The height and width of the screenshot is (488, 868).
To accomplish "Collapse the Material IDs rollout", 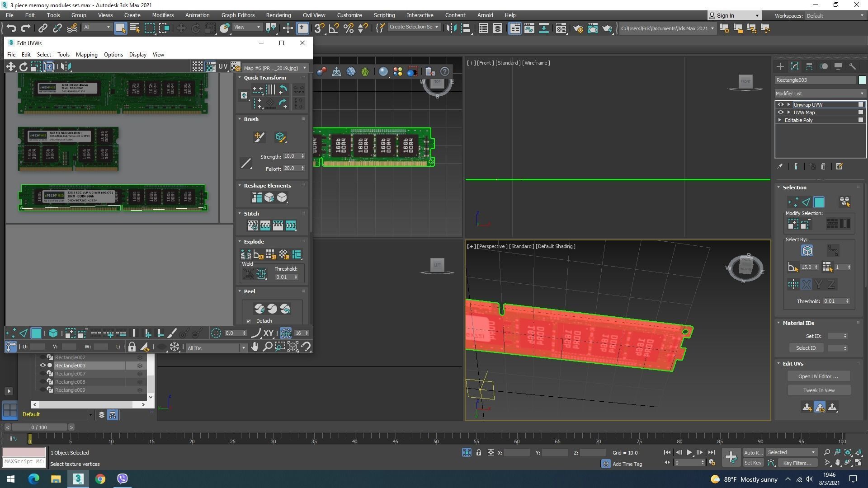I will (778, 323).
